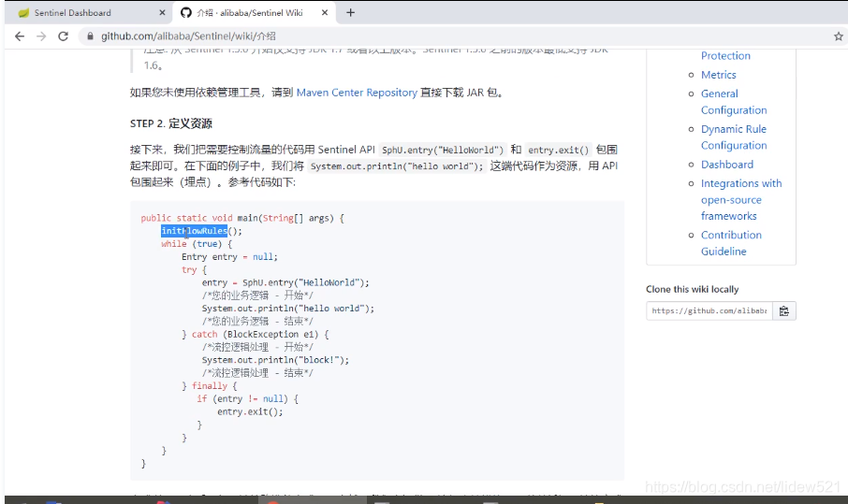Click the address bar URL
Image resolution: width=848 pixels, height=504 pixels.
point(188,36)
